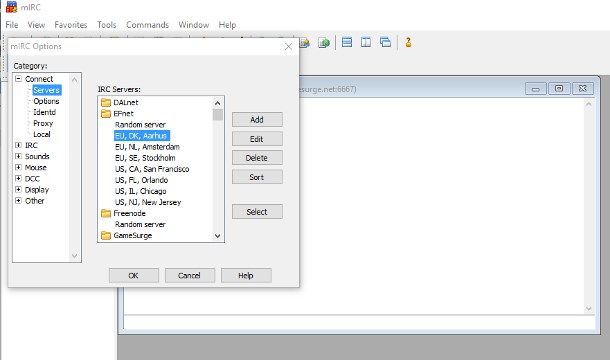This screenshot has height=360, width=610.
Task: Minimize the status child window
Action: pos(536,89)
